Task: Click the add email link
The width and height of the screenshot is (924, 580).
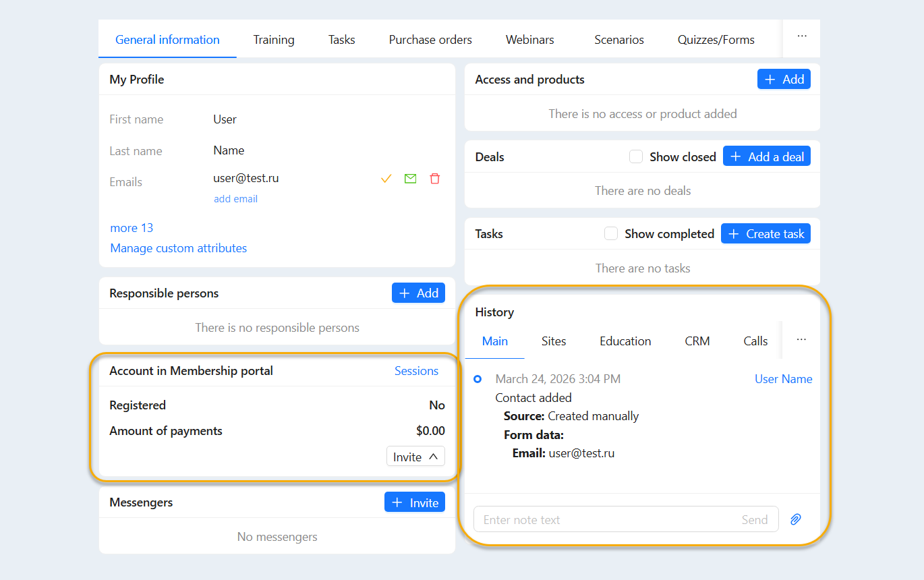Action: pos(235,199)
